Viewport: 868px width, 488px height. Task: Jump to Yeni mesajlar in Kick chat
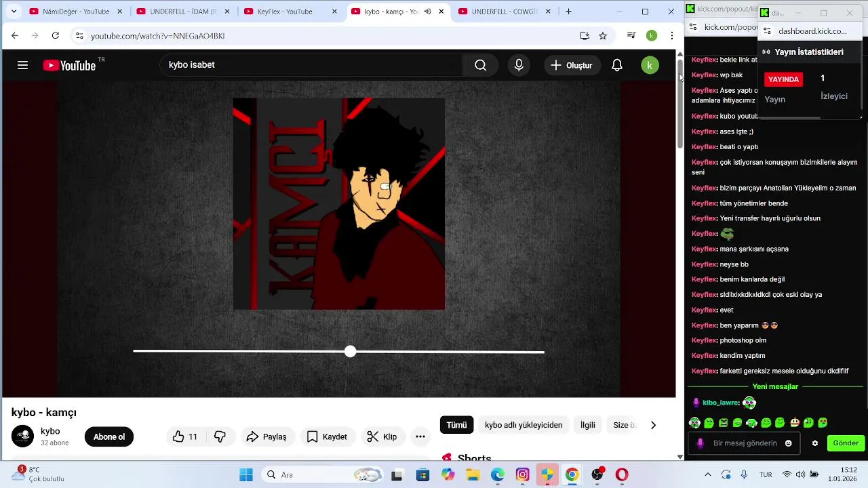pos(775,386)
